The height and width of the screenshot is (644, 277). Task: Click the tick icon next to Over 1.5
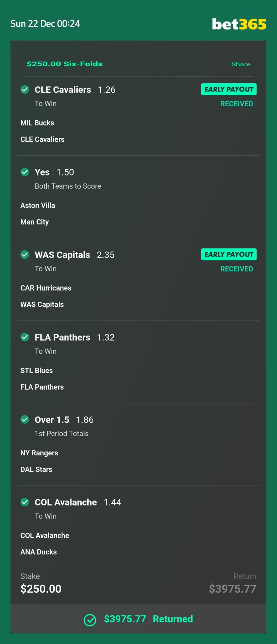point(25,419)
